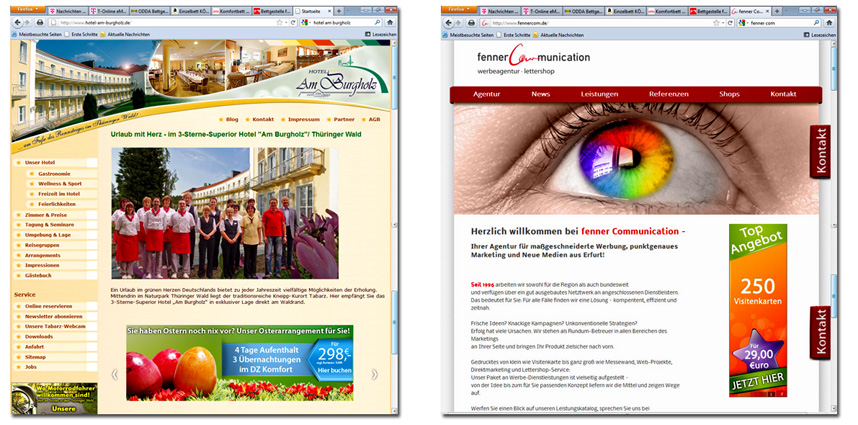Screen dimensions: 858x425
Task: Open Unsere Tabarz-Webcam link
Action: point(55,327)
